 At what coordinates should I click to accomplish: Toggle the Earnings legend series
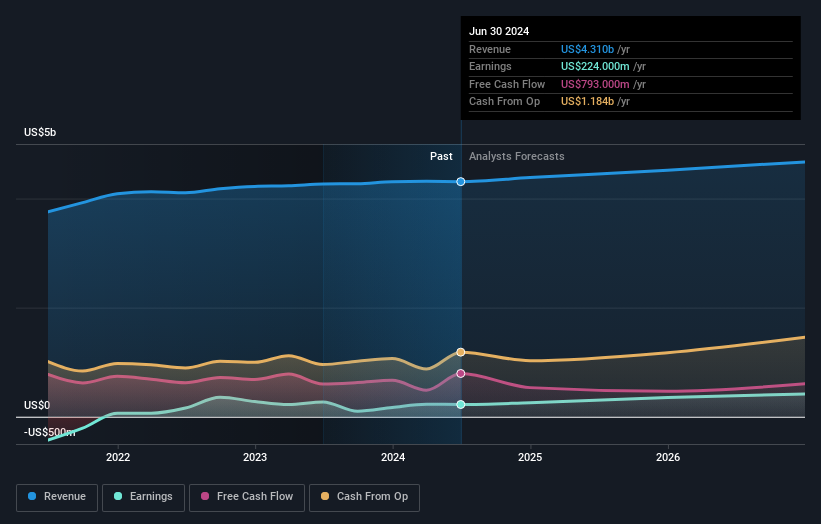click(x=143, y=497)
